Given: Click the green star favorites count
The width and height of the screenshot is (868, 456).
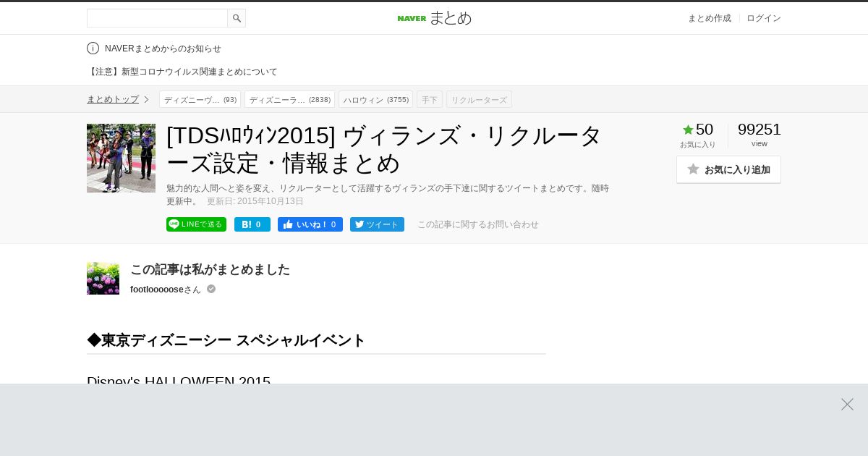Looking at the screenshot, I should pos(698,130).
